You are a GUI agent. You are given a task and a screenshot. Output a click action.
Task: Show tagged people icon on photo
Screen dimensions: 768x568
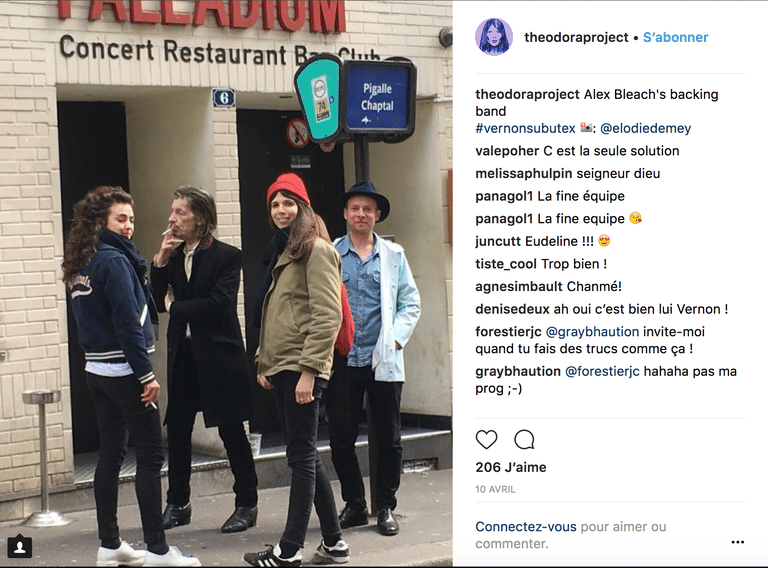(20, 547)
